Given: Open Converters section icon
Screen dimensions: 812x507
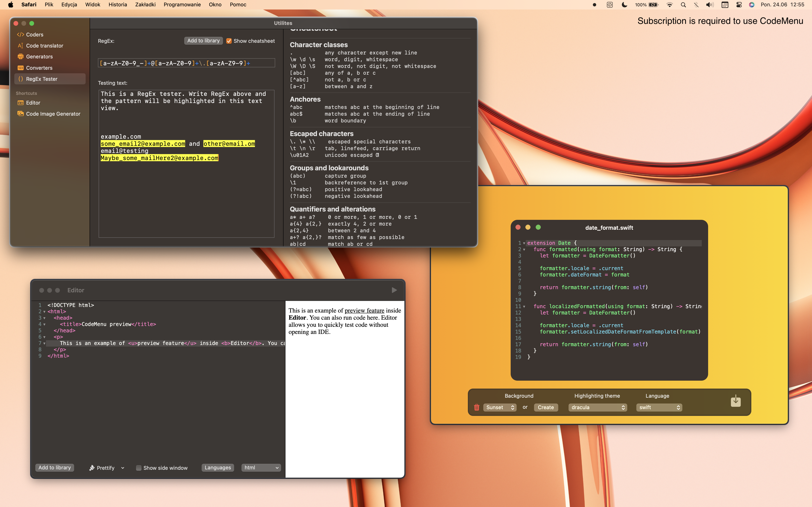Looking at the screenshot, I should (20, 68).
